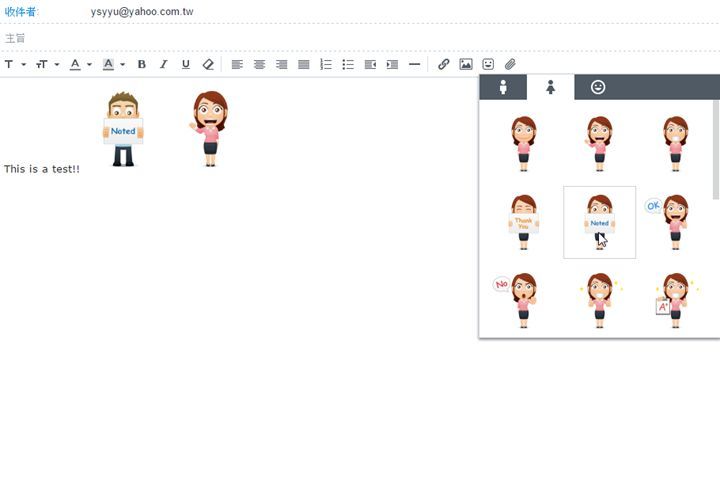Insert a horizontal line
This screenshot has height=490, width=720.
pos(414,64)
